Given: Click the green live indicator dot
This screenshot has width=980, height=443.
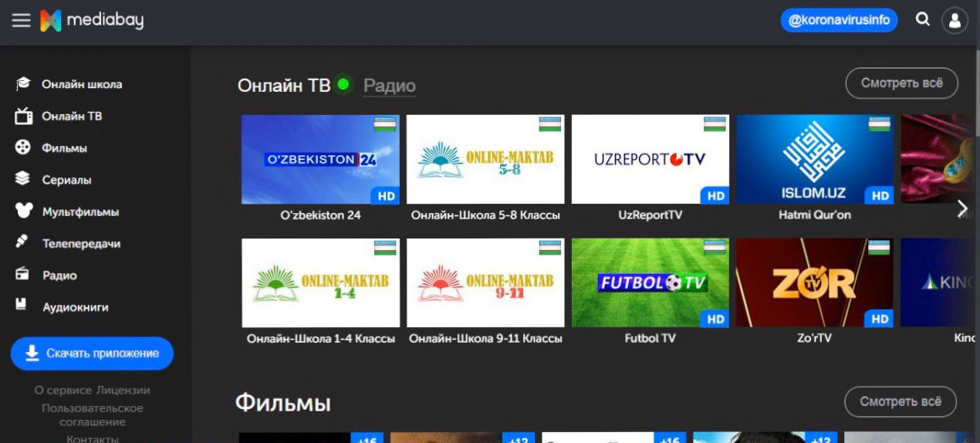Looking at the screenshot, I should point(343,84).
